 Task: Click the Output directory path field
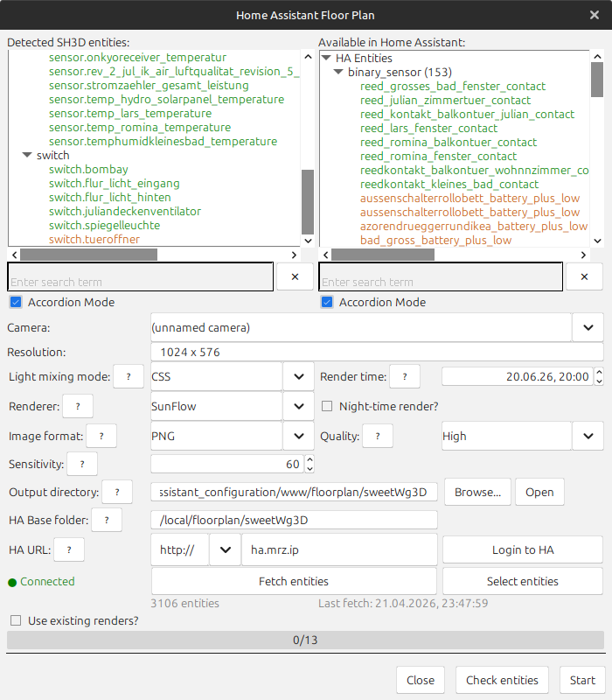click(x=294, y=492)
